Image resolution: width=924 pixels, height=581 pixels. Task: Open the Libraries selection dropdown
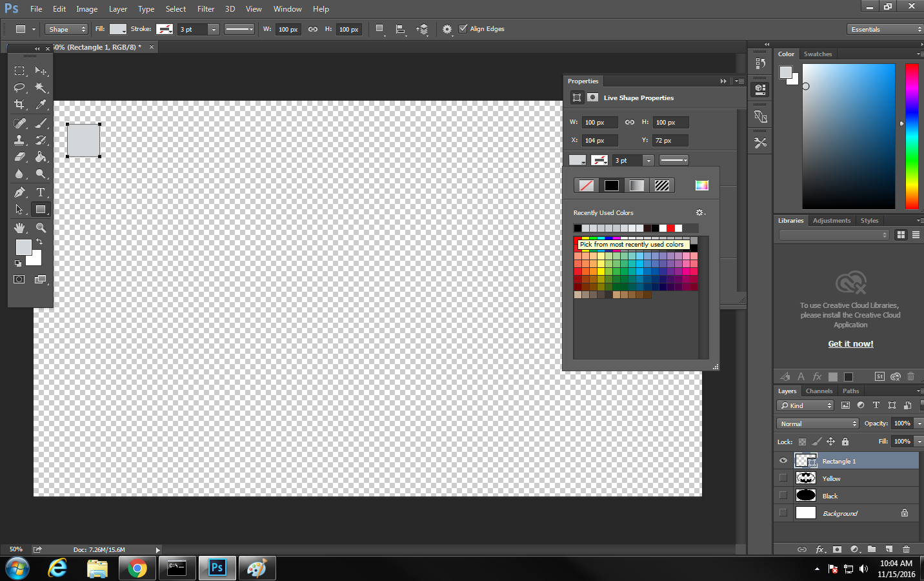(x=834, y=235)
